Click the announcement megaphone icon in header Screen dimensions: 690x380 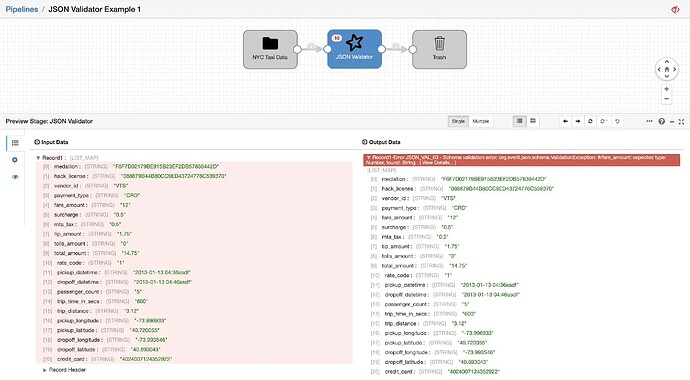675,9
